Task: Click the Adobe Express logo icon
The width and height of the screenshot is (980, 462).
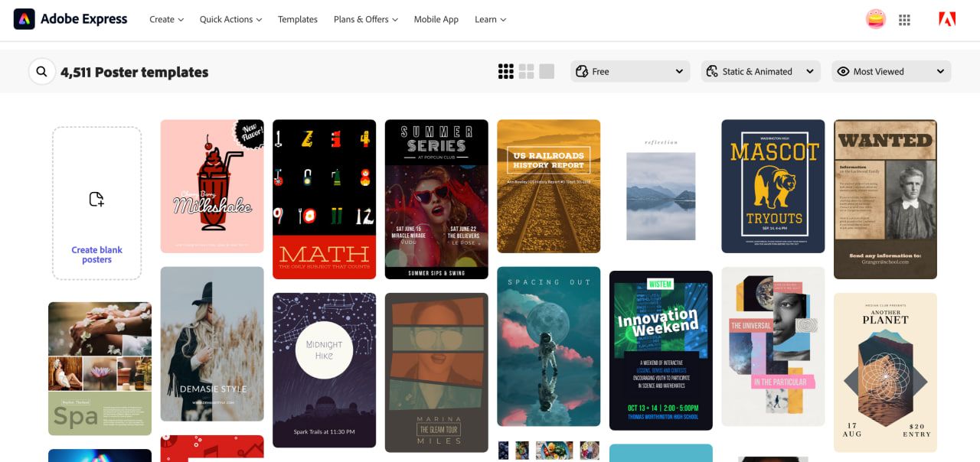Action: (x=24, y=19)
